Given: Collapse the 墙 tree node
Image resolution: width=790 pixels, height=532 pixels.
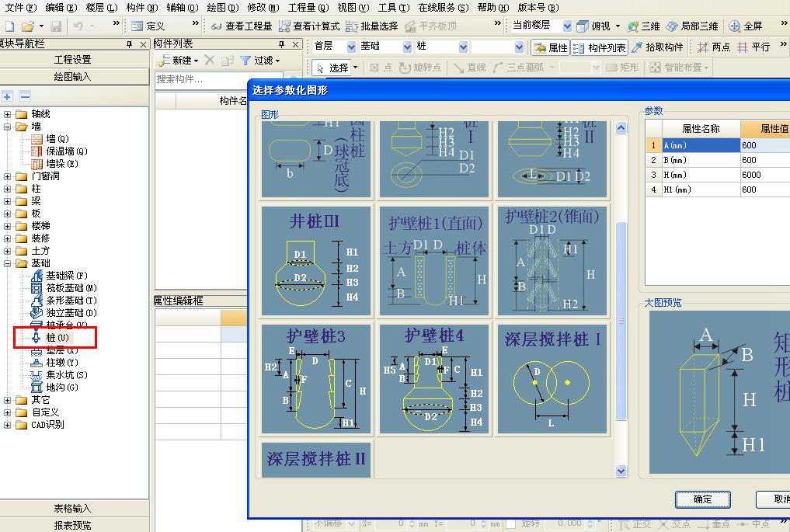Looking at the screenshot, I should 7,127.
